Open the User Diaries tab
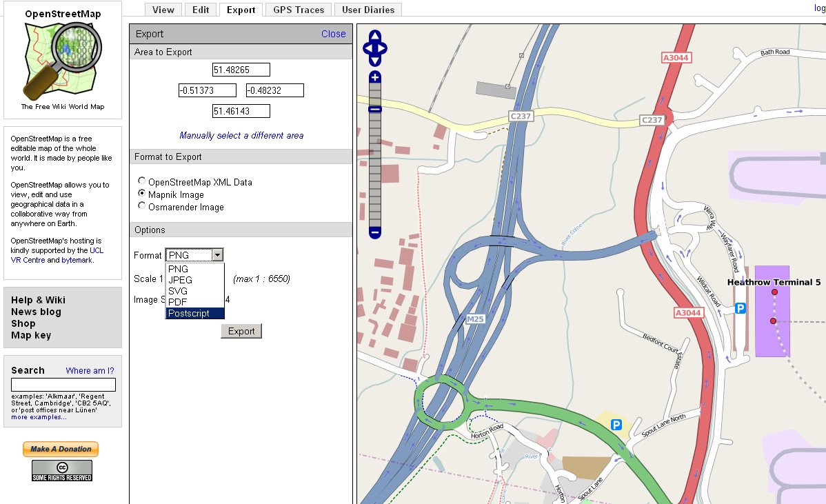The height and width of the screenshot is (504, 826). coord(368,10)
